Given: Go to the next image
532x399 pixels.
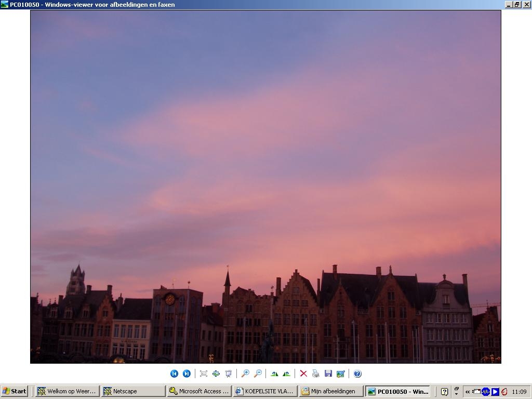Looking at the screenshot, I should tap(187, 374).
